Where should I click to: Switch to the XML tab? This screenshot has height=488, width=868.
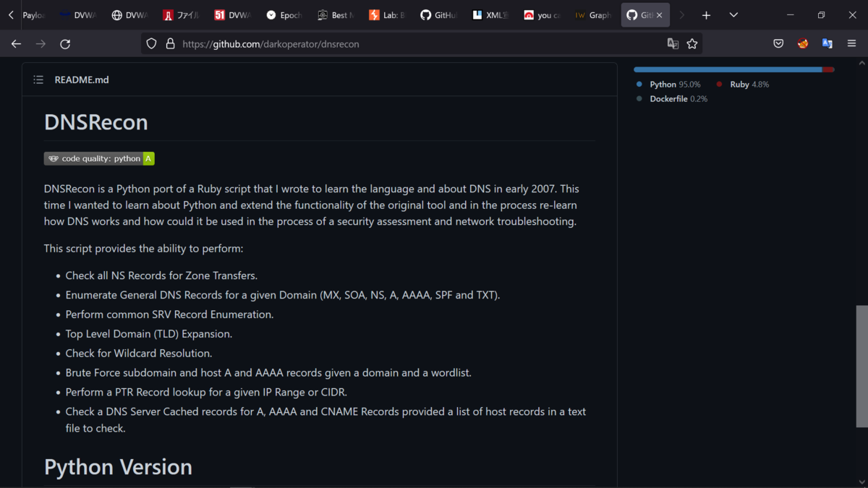tap(490, 15)
